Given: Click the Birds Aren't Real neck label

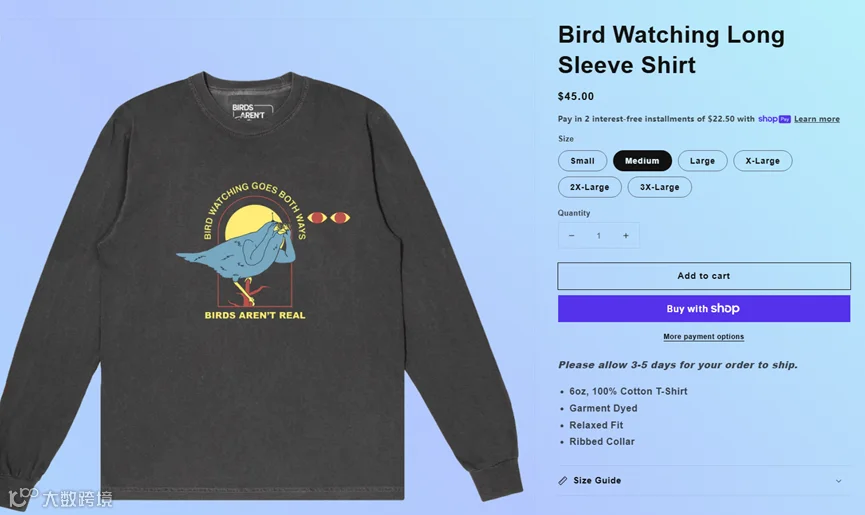Looking at the screenshot, I should tap(249, 111).
